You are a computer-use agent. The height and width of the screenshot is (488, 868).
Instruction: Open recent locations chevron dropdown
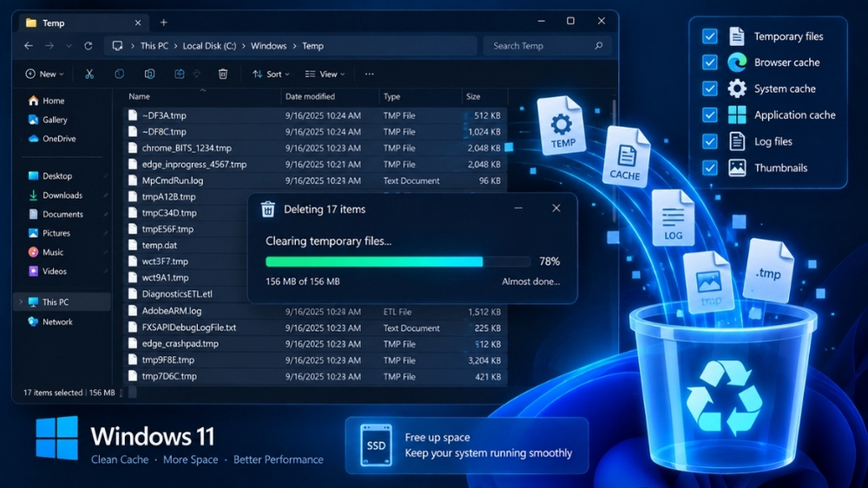coord(69,46)
